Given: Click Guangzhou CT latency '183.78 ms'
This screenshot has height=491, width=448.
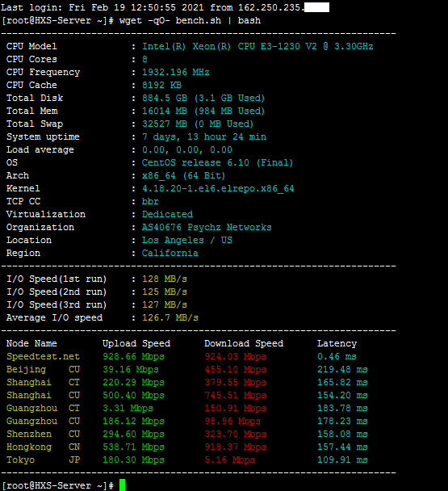Looking at the screenshot, I should (342, 408).
